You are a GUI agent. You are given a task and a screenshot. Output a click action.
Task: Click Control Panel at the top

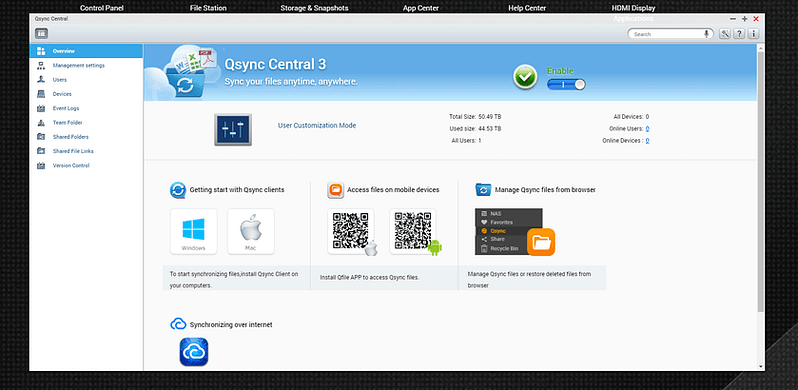[102, 8]
